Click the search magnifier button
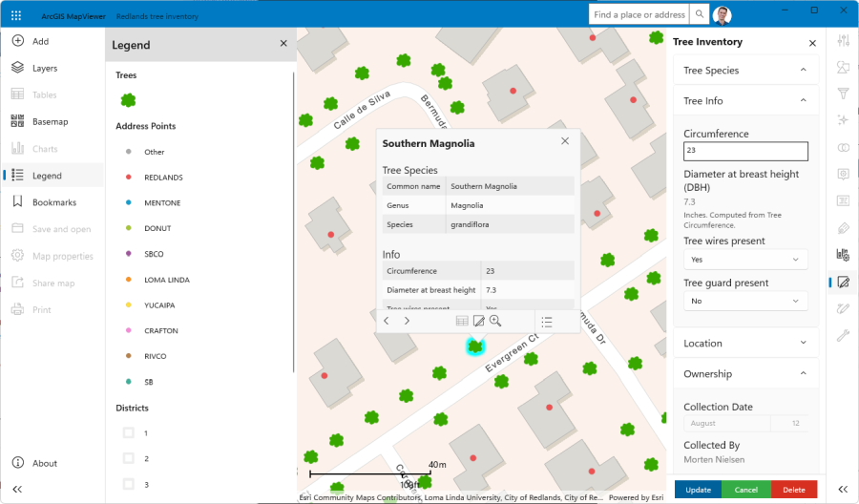This screenshot has width=859, height=504. tap(700, 14)
